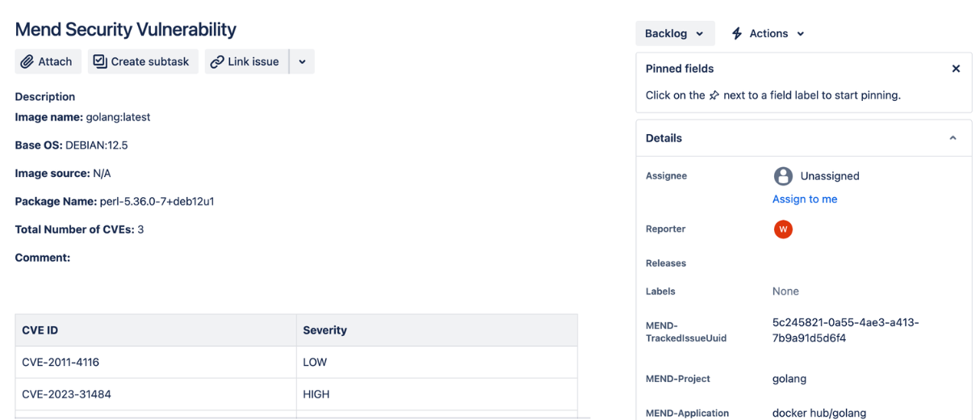
Task: Click the unassigned user avatar icon
Action: [x=782, y=176]
